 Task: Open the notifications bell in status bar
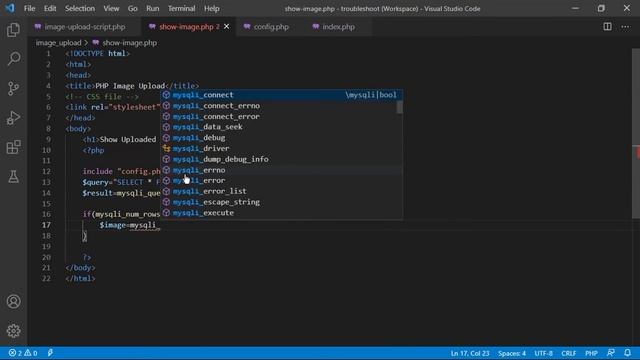click(627, 353)
